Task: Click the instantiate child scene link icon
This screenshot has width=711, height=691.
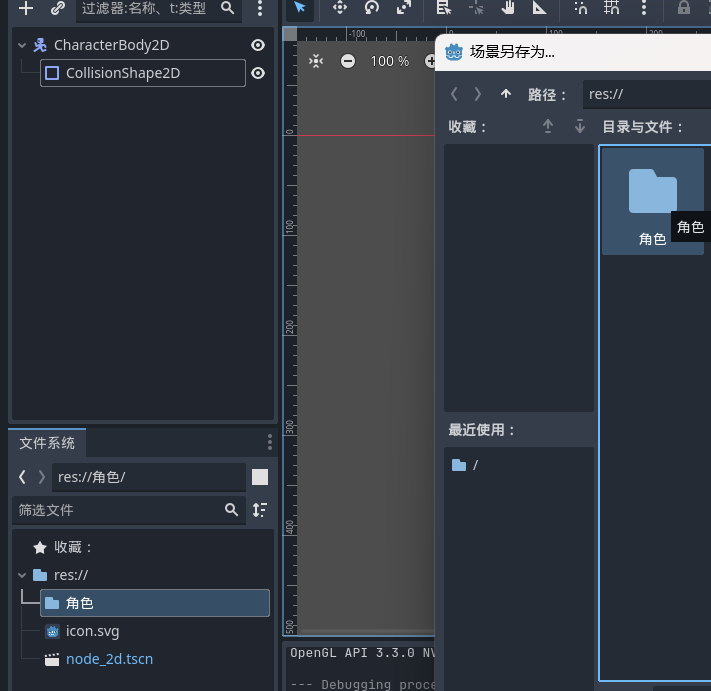Action: coord(58,9)
